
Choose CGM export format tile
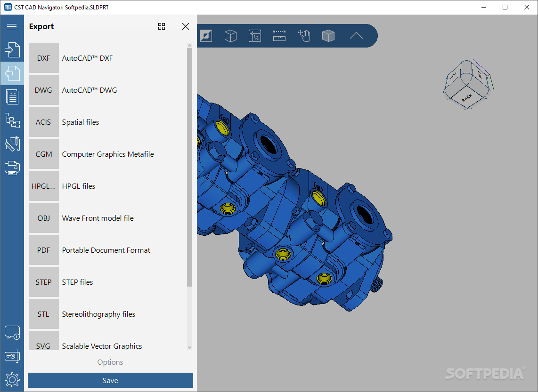click(x=43, y=154)
